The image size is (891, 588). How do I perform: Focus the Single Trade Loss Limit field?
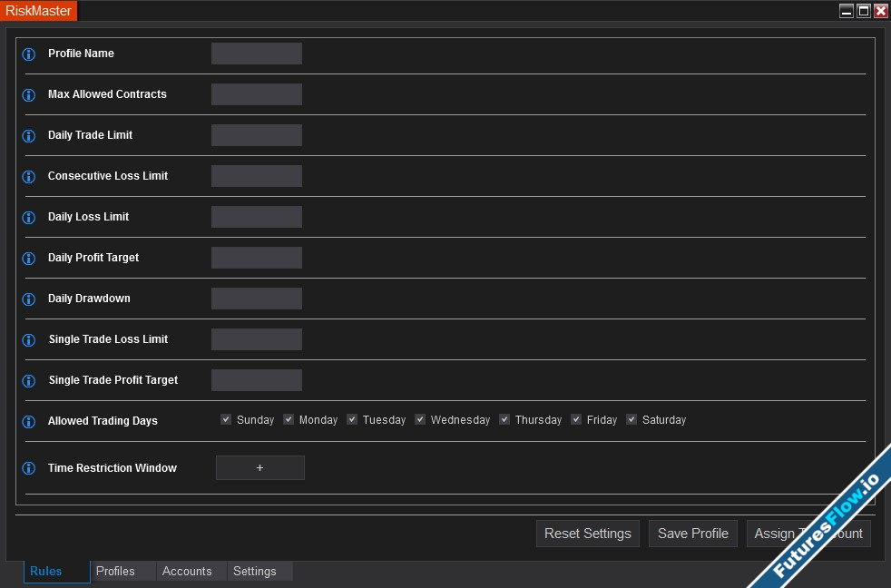point(257,339)
